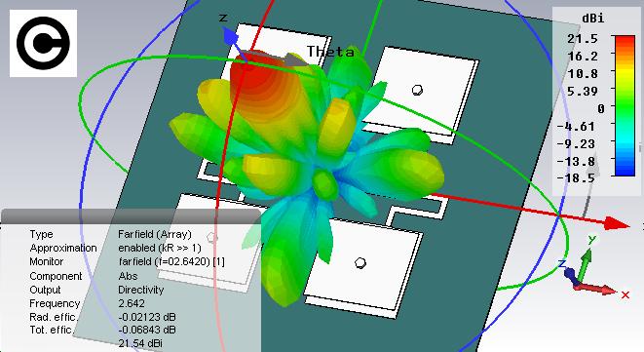
Task: Click the Farfield (Array) type text
Action: (155, 234)
